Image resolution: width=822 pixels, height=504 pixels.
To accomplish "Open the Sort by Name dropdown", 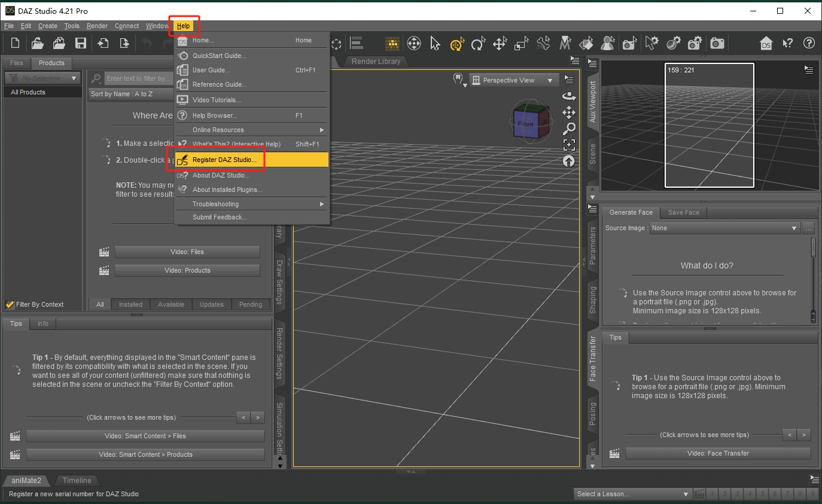I will [x=130, y=94].
